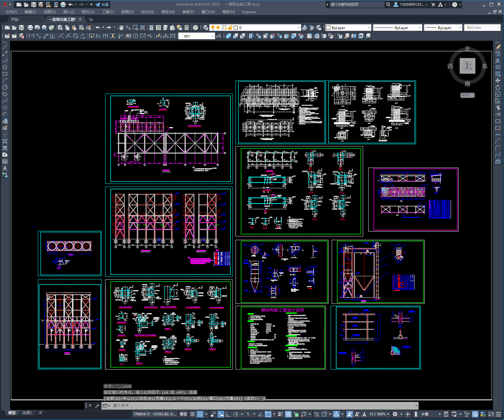
Task: Click the Properties palette icon
Action: pyautogui.click(x=151, y=28)
